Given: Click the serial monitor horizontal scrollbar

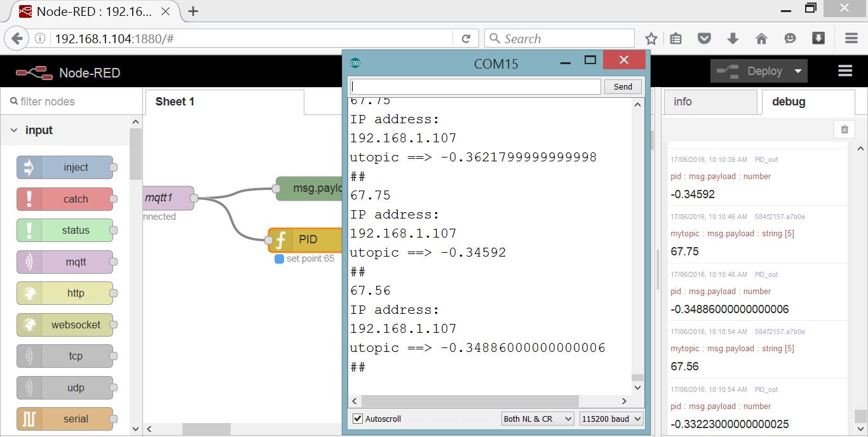Looking at the screenshot, I should (470, 401).
